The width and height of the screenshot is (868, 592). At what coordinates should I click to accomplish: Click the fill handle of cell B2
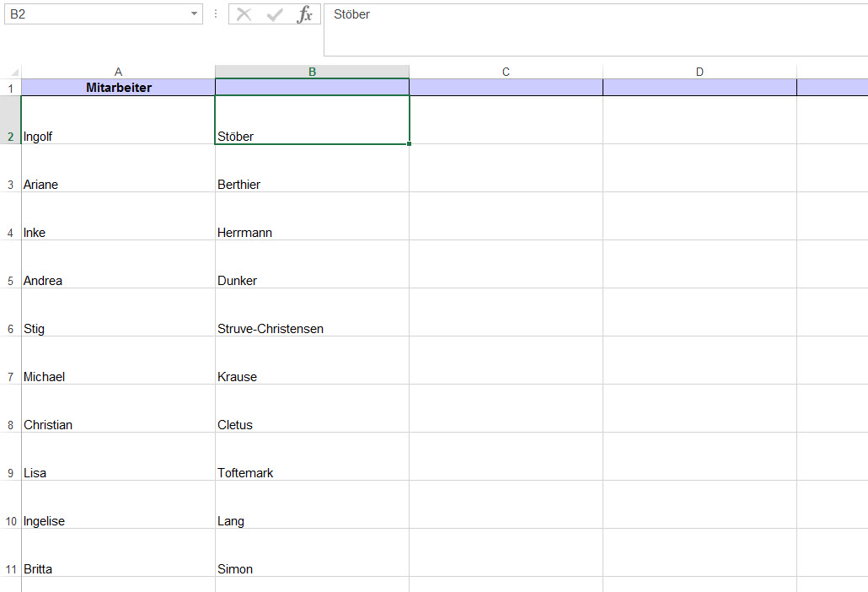pos(410,144)
